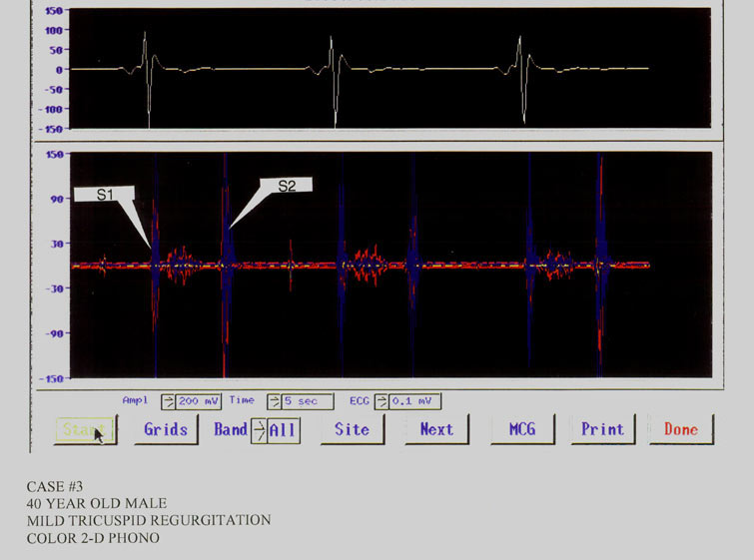754x560 pixels.
Task: Click the last ECG QRS spike
Action: (x=520, y=70)
